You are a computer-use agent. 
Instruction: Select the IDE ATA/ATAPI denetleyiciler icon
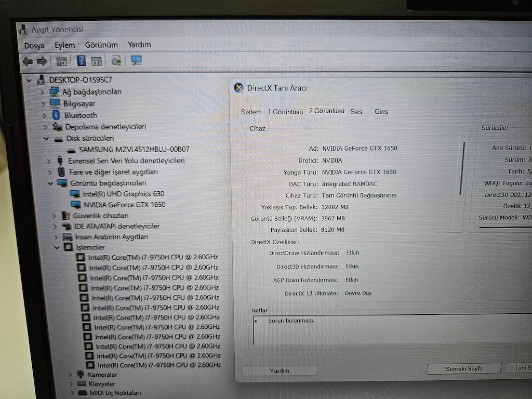click(x=66, y=227)
